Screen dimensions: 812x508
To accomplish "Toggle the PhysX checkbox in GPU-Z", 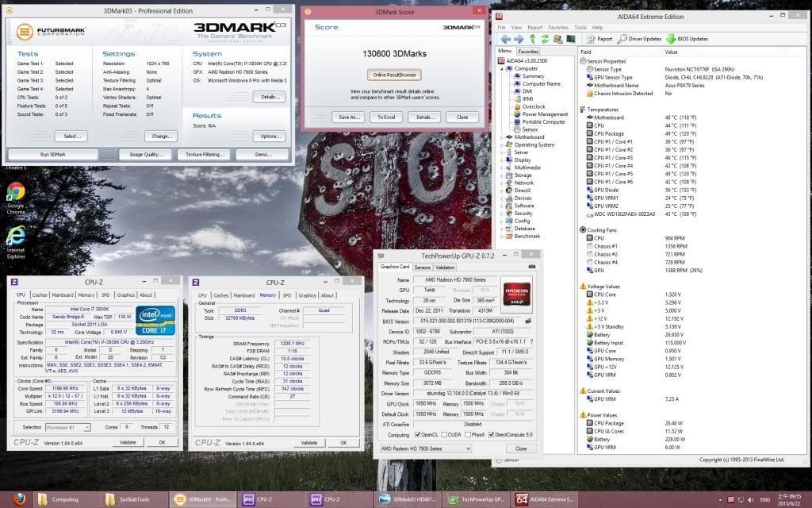I will click(x=468, y=435).
